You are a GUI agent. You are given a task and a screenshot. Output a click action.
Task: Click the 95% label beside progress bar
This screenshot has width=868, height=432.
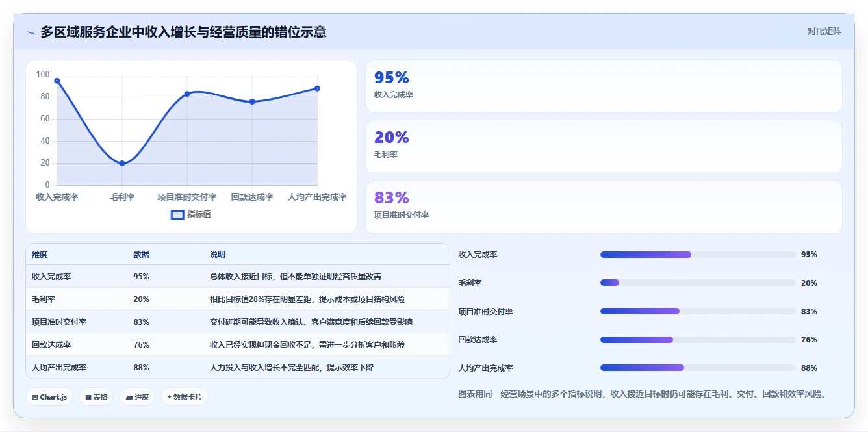(x=809, y=255)
